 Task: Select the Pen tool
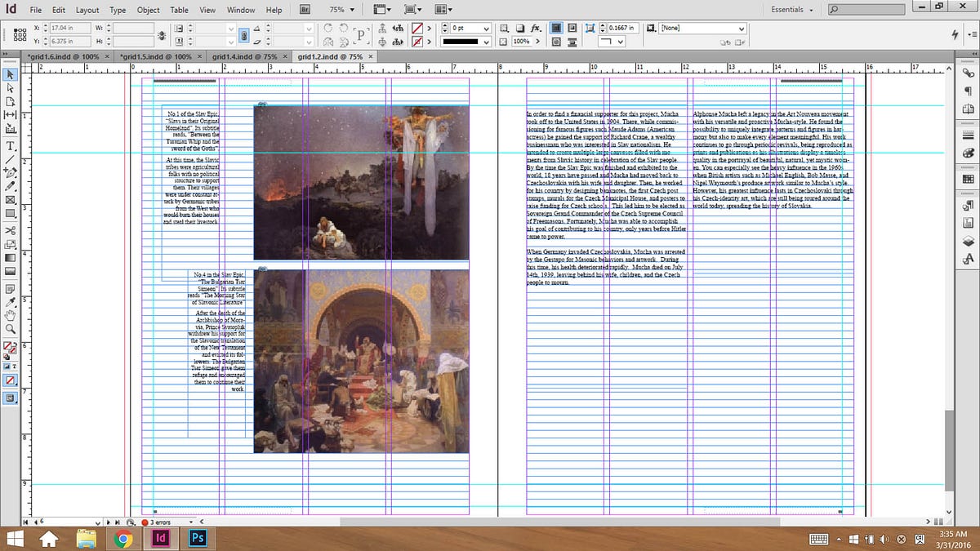point(11,173)
